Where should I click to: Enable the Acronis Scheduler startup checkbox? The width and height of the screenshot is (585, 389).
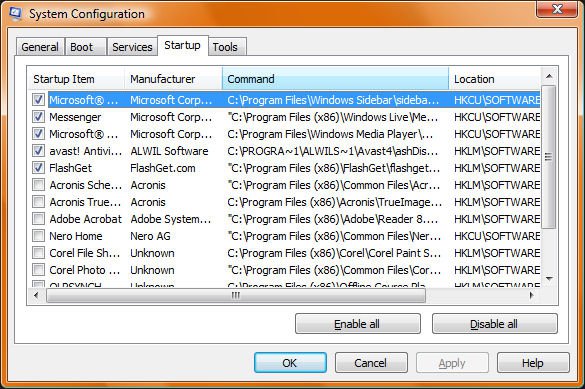coord(38,185)
